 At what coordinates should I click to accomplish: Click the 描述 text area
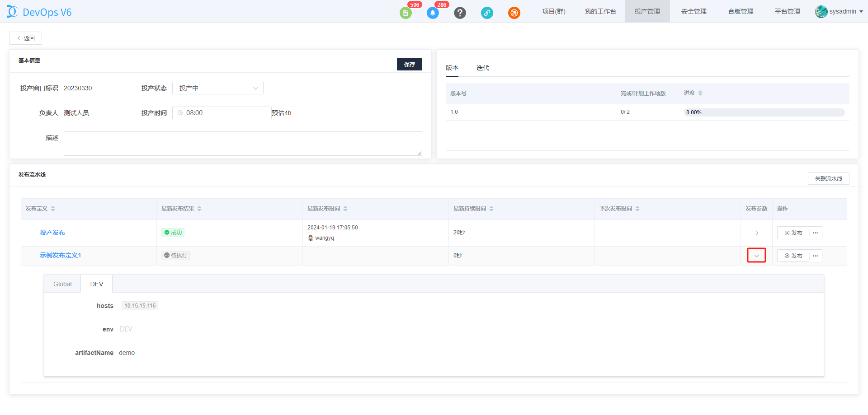(x=243, y=144)
